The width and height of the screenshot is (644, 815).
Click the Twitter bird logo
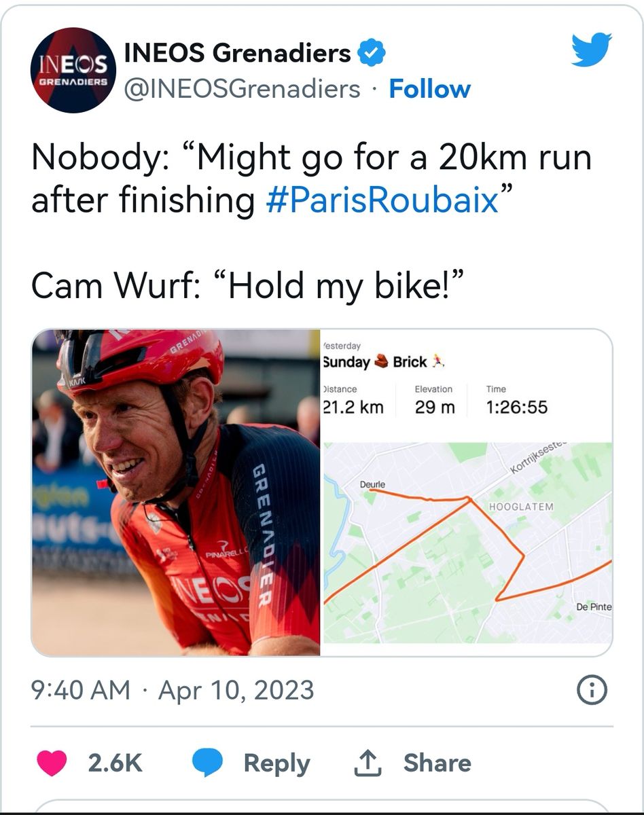click(x=591, y=51)
